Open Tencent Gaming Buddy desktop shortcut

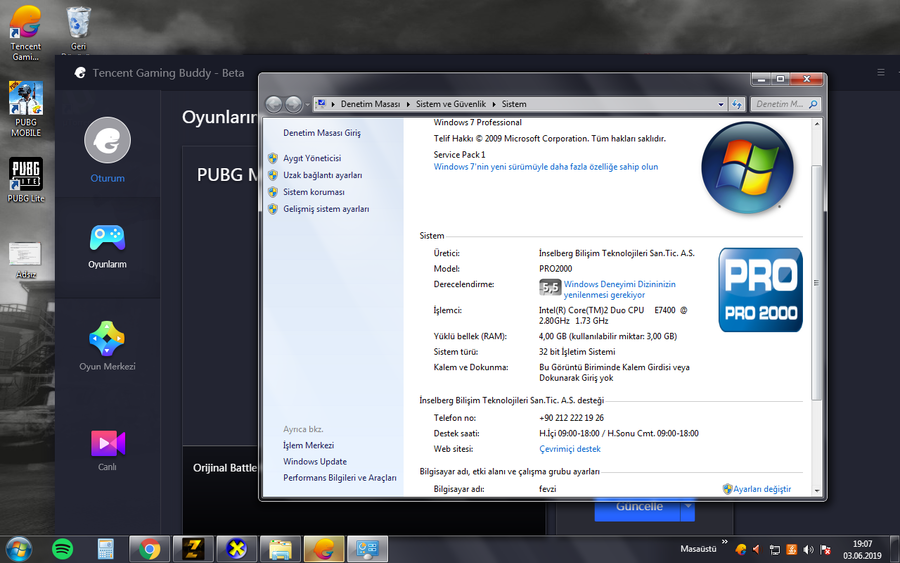coord(26,33)
